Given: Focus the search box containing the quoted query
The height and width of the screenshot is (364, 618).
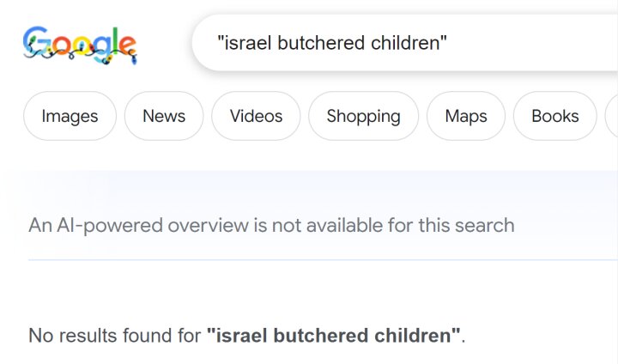Looking at the screenshot, I should point(405,43).
